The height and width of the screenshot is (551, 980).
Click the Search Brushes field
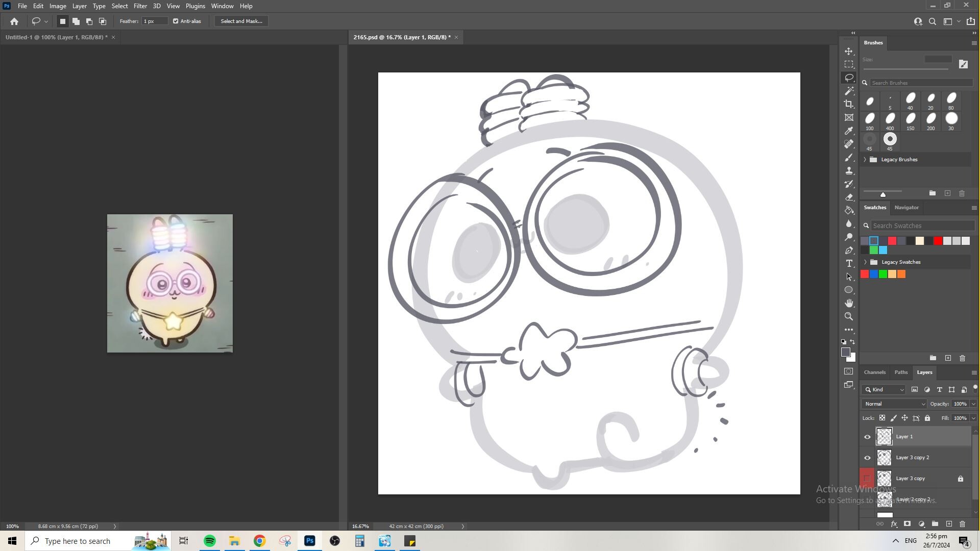[921, 83]
